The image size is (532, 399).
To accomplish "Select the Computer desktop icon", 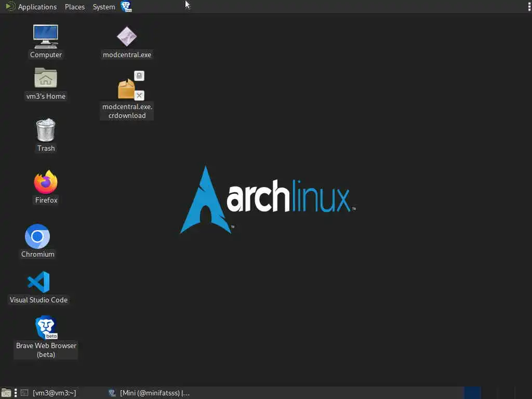I will (x=46, y=37).
